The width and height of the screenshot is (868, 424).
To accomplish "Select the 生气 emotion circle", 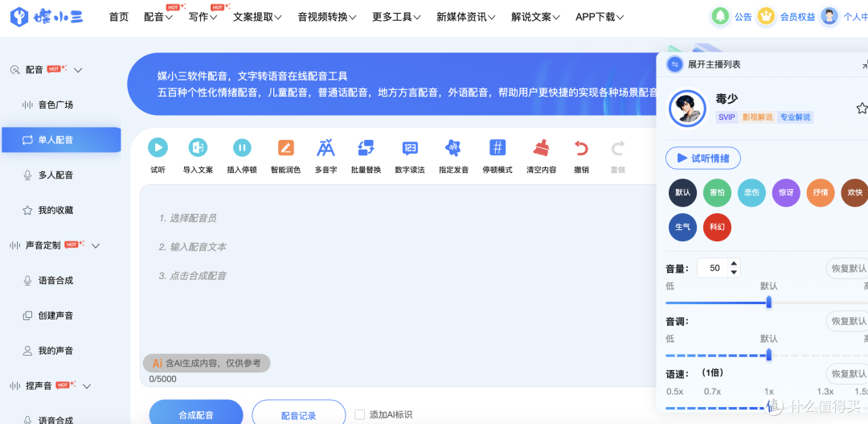I will (x=682, y=227).
